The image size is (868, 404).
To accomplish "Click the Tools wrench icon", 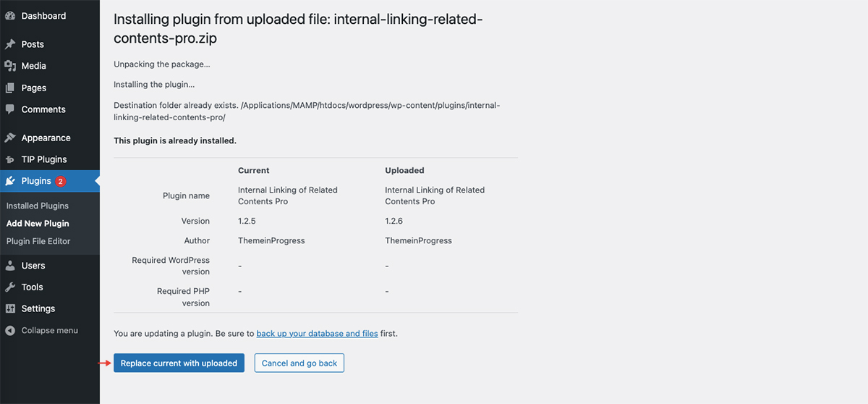I will pos(10,287).
